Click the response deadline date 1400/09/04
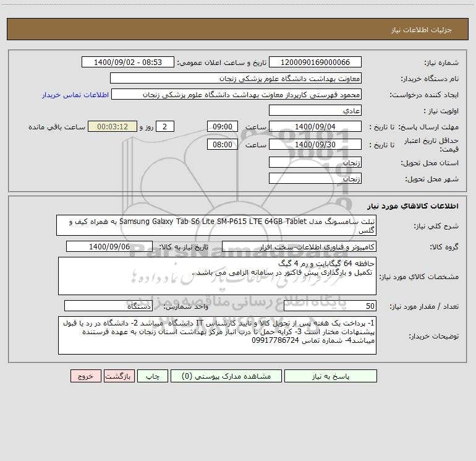 [x=315, y=126]
